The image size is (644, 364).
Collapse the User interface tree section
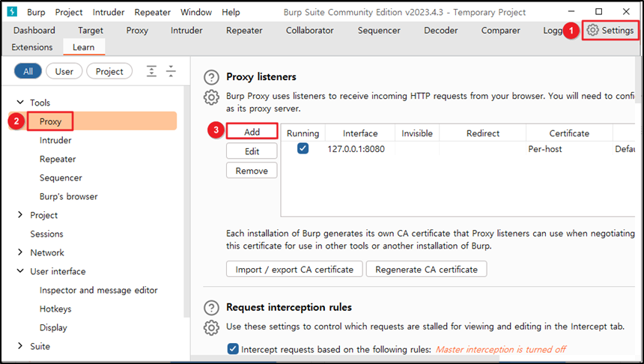(19, 270)
